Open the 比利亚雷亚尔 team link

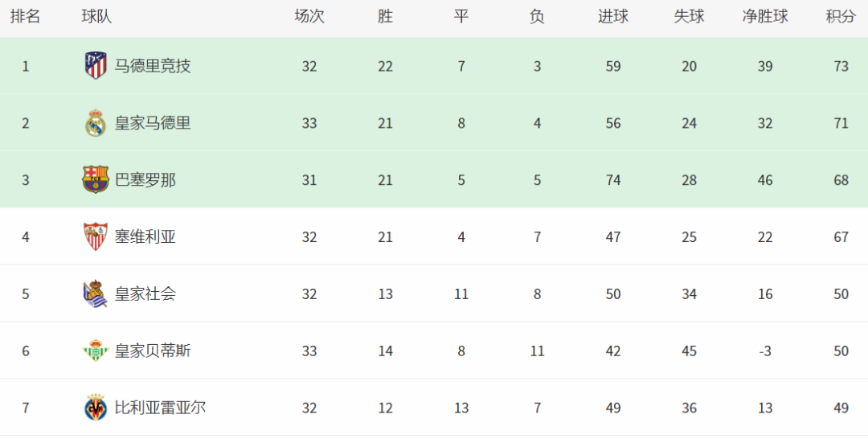(161, 408)
